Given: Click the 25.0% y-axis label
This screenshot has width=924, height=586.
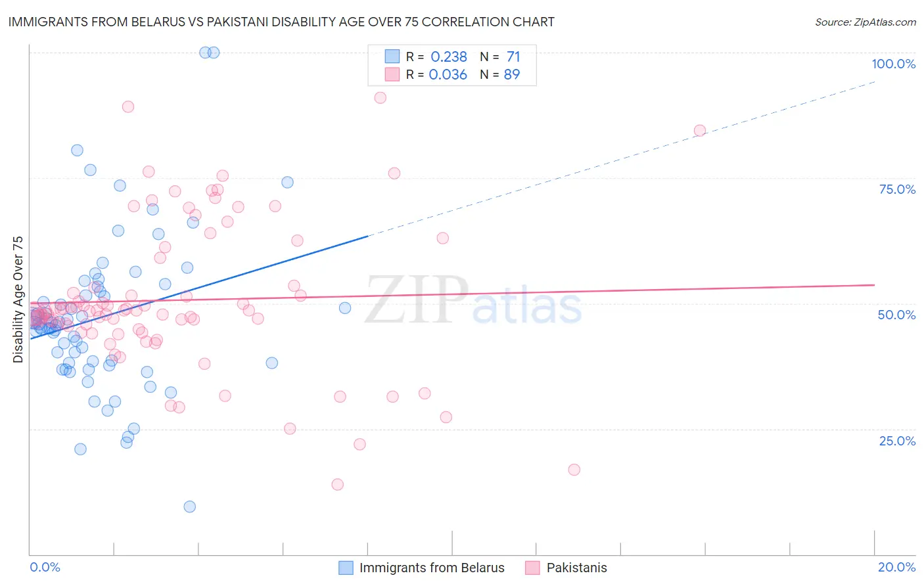Looking at the screenshot, I should [897, 441].
